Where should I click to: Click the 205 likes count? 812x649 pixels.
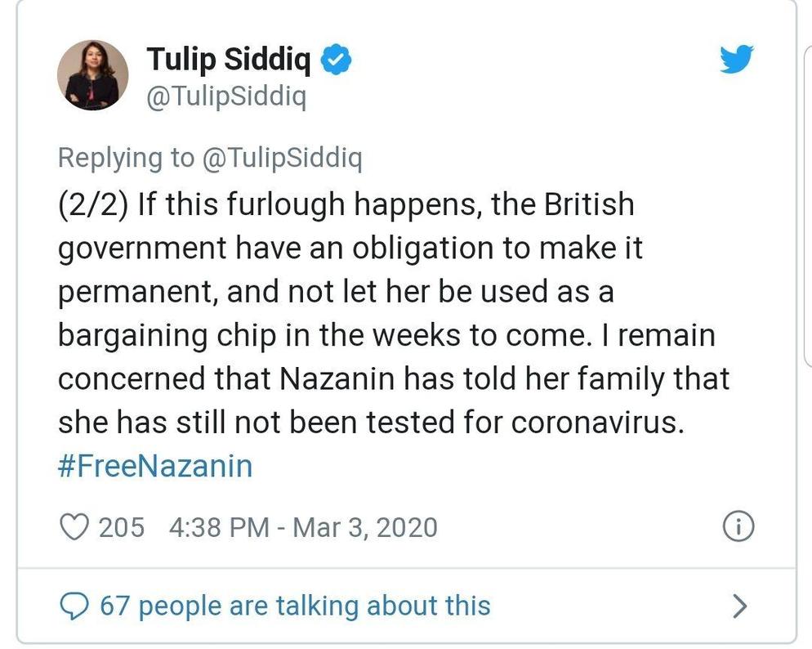point(121,527)
